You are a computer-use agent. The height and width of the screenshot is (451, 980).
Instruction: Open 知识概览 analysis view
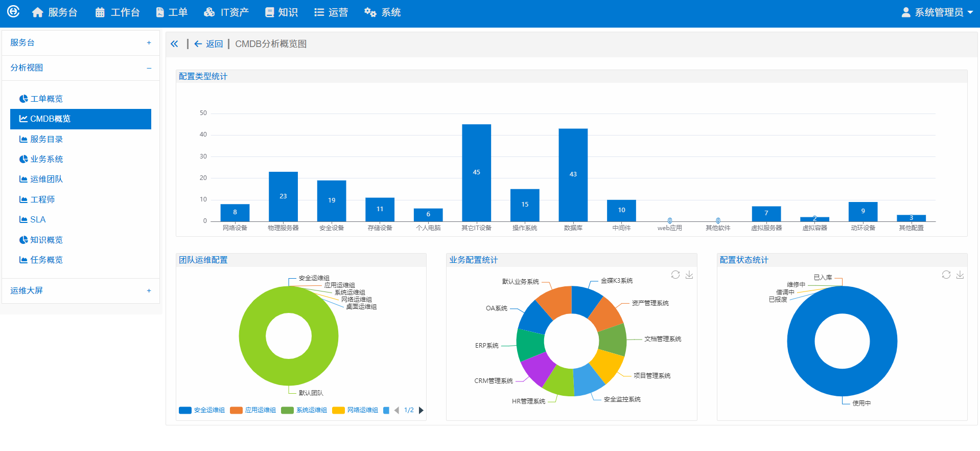coord(81,240)
